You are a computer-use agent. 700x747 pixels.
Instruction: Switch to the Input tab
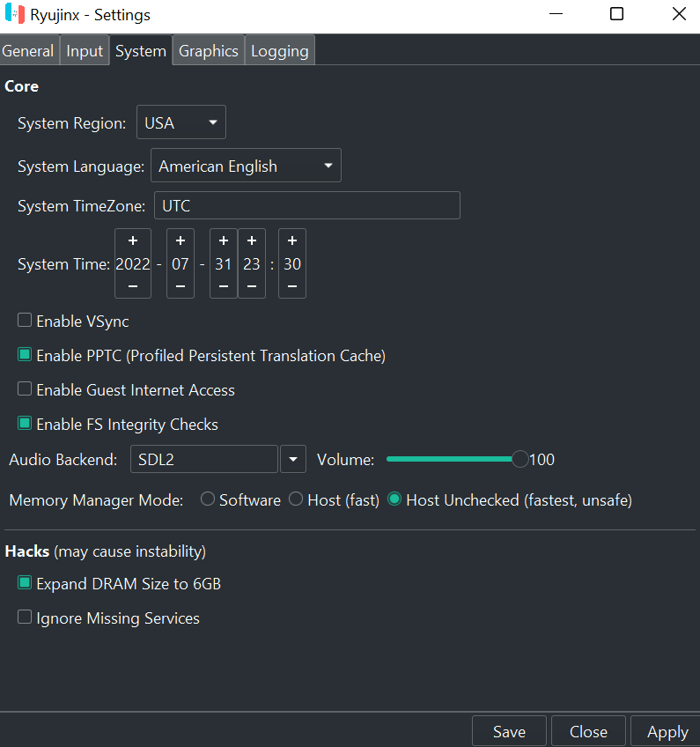click(85, 50)
